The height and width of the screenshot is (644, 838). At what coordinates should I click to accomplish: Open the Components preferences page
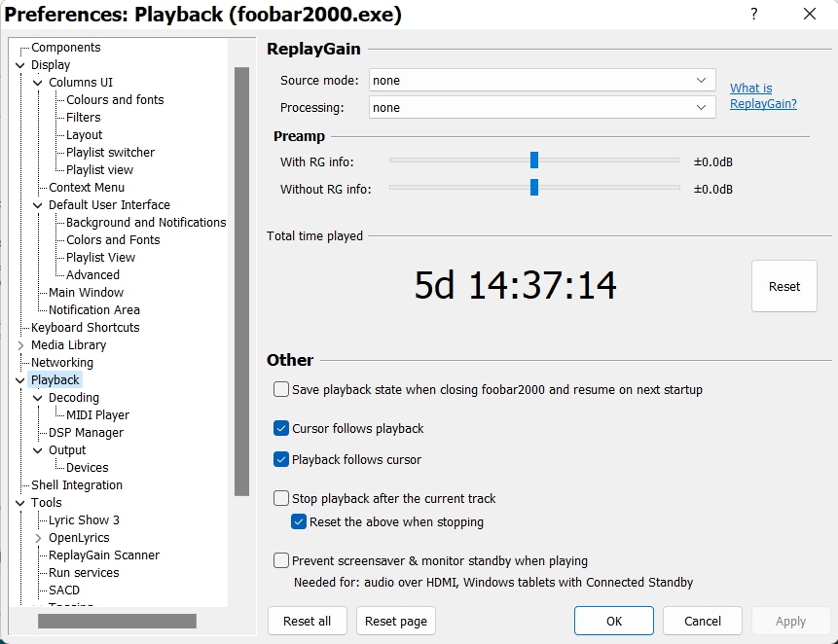[66, 47]
